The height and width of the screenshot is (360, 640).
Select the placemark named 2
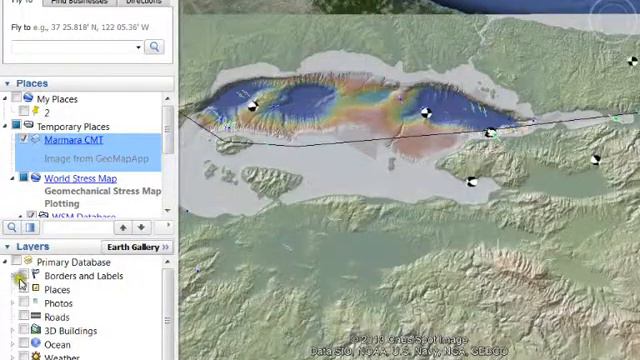47,113
